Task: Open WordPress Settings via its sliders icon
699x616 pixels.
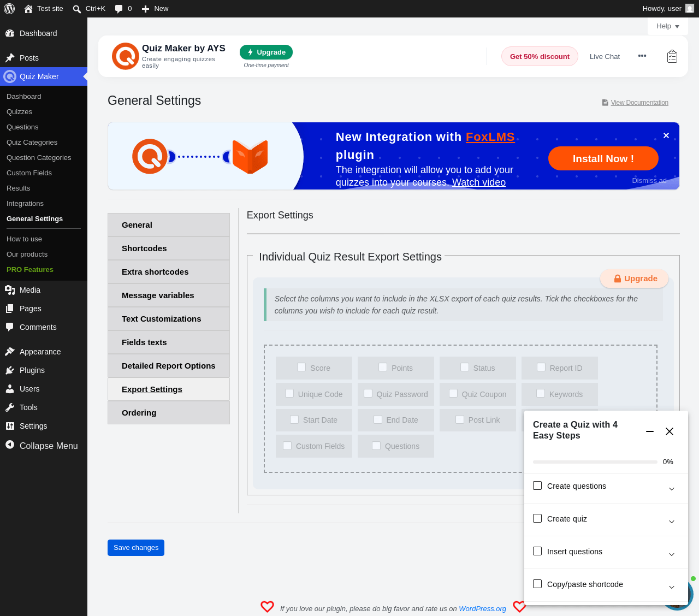Action: click(x=10, y=426)
